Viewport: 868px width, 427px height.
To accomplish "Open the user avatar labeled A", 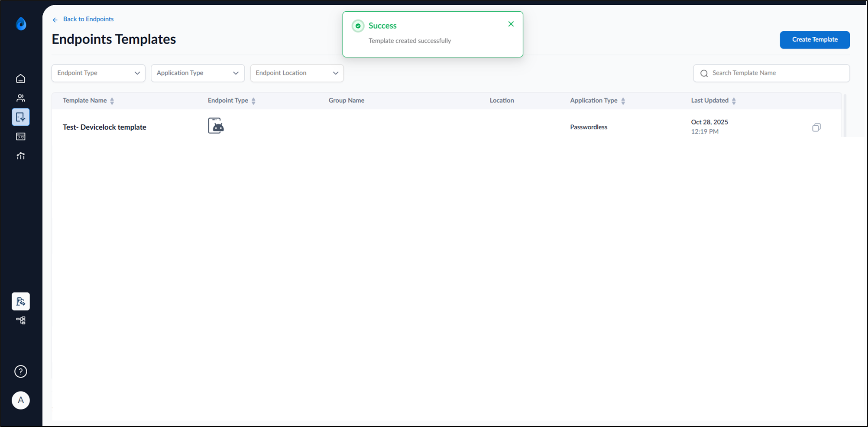I will pyautogui.click(x=20, y=400).
